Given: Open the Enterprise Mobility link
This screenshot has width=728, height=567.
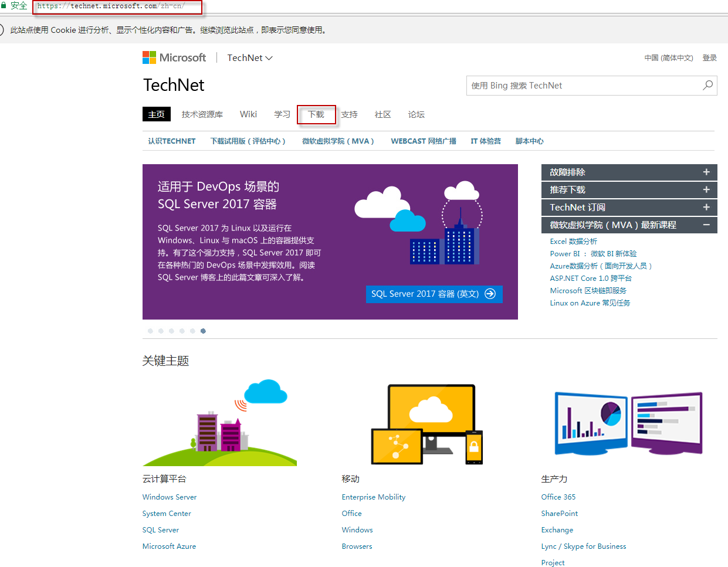Looking at the screenshot, I should click(374, 497).
